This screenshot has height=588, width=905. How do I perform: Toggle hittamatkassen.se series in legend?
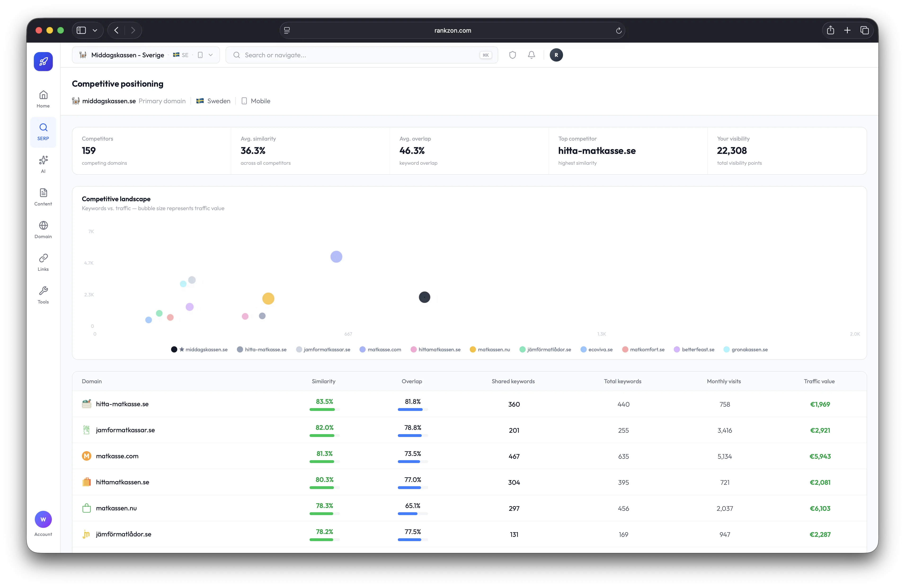436,350
